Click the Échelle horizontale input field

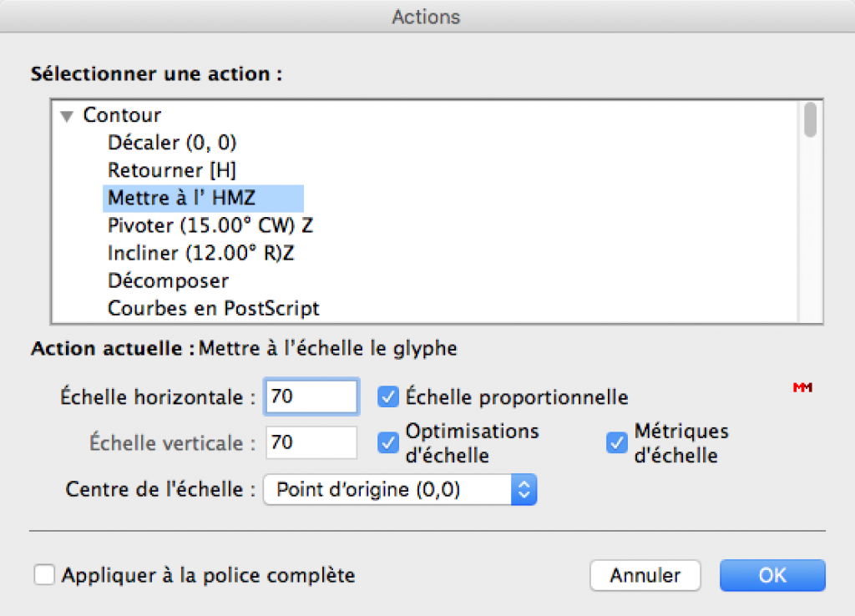click(x=311, y=397)
